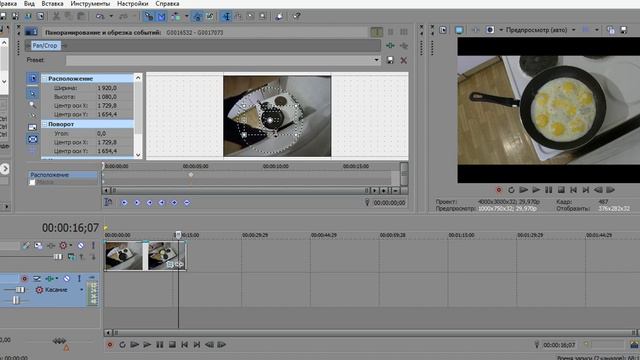
Task: Select the first video clip on timeline
Action: coord(124,256)
